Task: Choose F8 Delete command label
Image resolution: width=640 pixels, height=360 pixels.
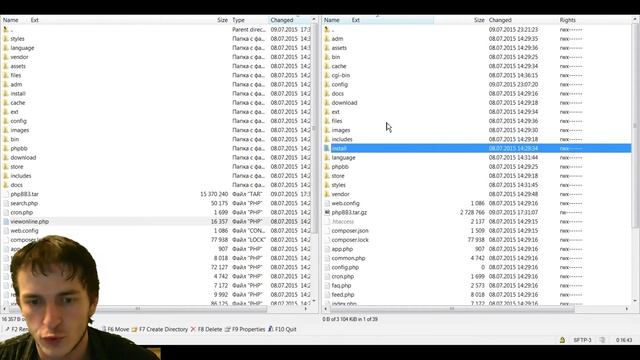Action: click(x=210, y=329)
